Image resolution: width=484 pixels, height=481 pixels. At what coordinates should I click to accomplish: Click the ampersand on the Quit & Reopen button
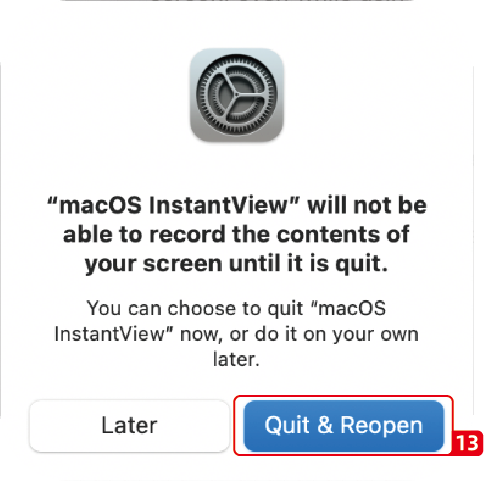click(x=325, y=425)
